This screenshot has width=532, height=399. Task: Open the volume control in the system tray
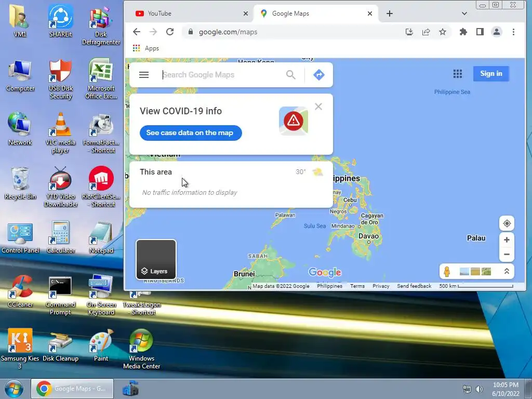pyautogui.click(x=479, y=389)
